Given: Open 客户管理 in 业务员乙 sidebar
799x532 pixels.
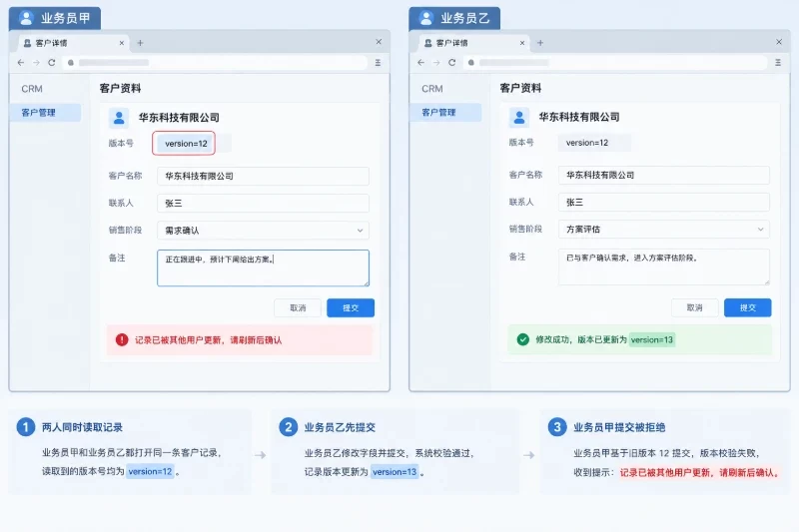Looking at the screenshot, I should tap(445, 112).
